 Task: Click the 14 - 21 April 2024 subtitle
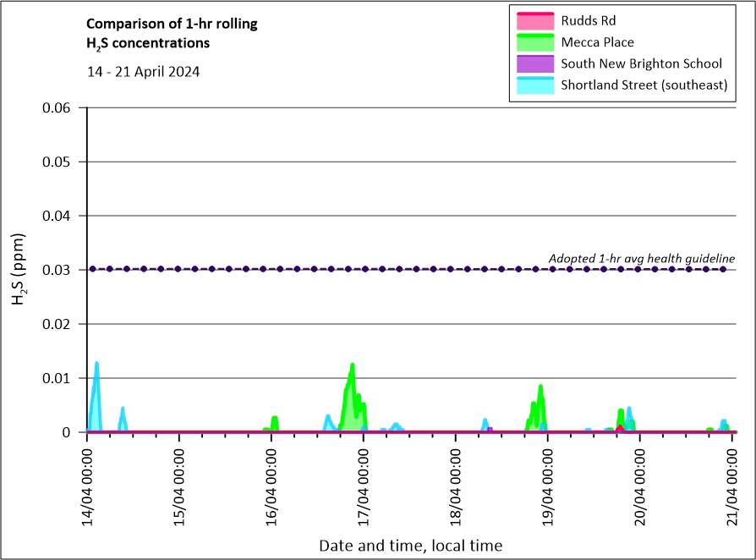pos(143,72)
